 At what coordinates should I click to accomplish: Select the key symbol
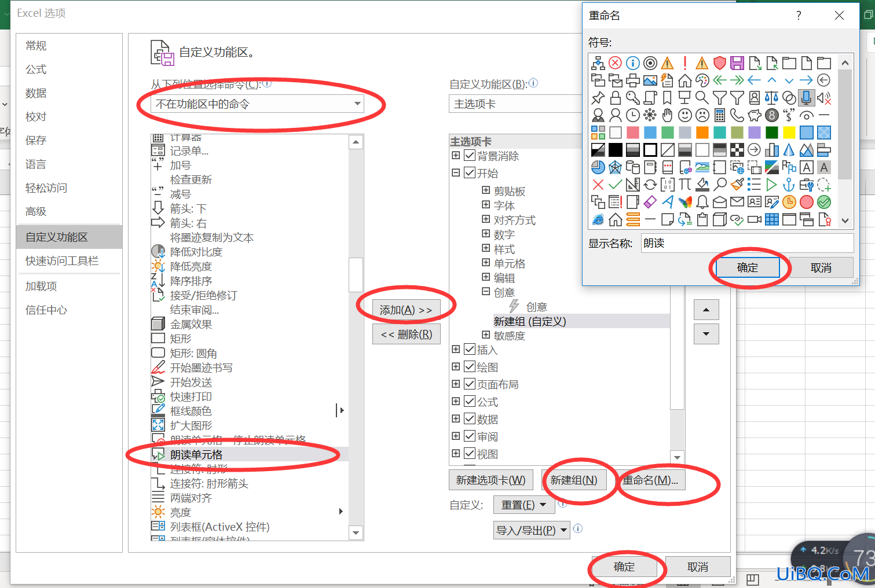click(x=633, y=98)
